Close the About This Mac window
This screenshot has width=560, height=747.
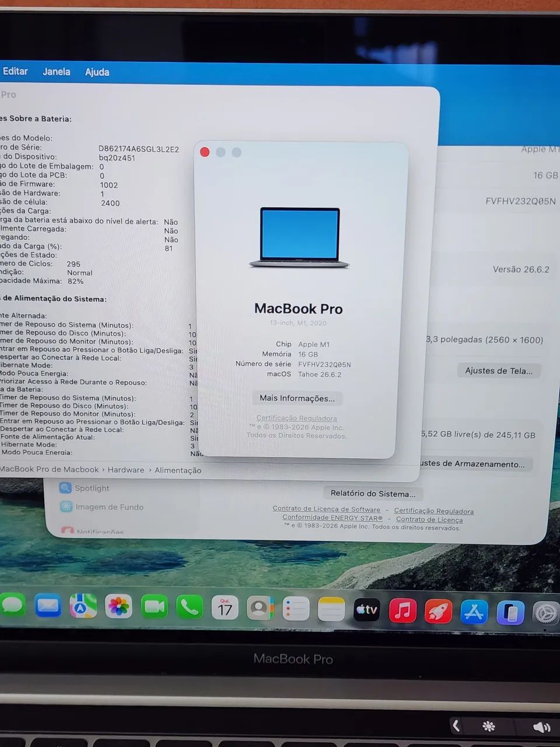tap(205, 152)
